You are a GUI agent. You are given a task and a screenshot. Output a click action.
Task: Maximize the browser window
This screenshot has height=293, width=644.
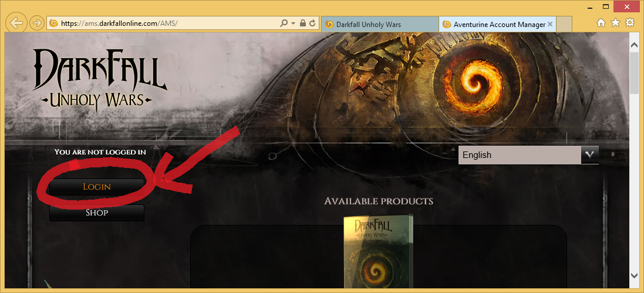[605, 6]
